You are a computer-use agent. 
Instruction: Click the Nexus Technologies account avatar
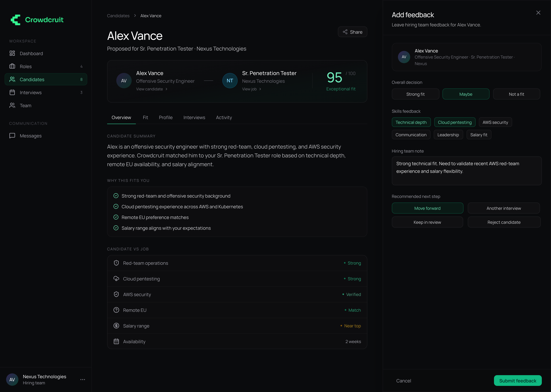(x=12, y=379)
